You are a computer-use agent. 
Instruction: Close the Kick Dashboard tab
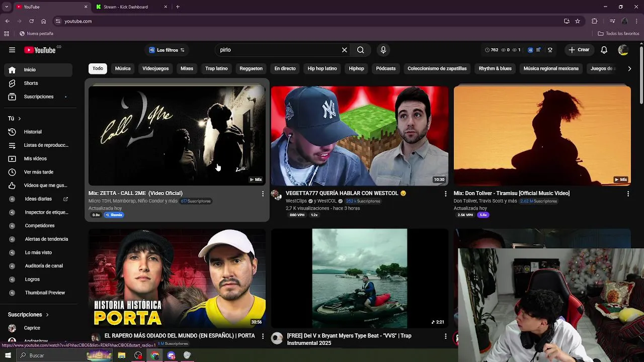click(x=166, y=7)
